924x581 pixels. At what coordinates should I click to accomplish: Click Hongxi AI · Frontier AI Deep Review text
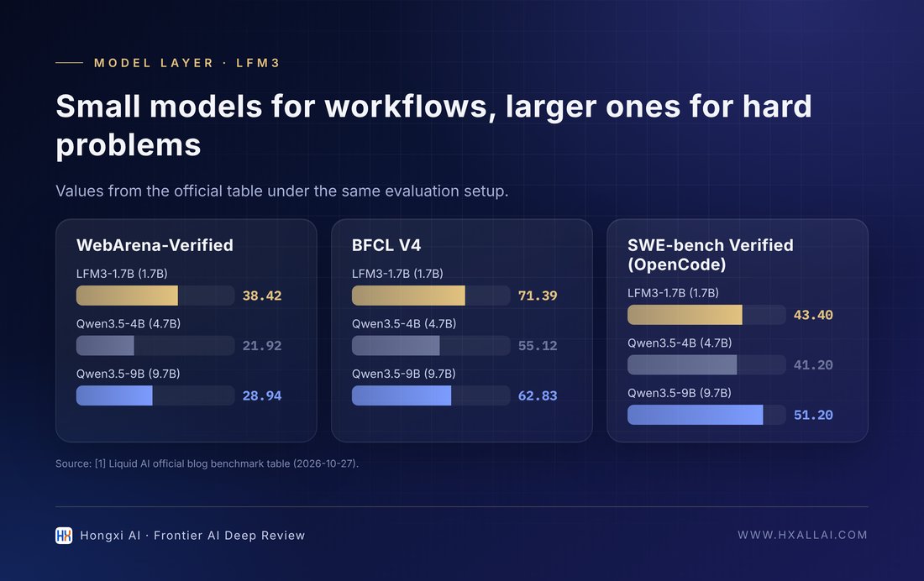(x=192, y=536)
